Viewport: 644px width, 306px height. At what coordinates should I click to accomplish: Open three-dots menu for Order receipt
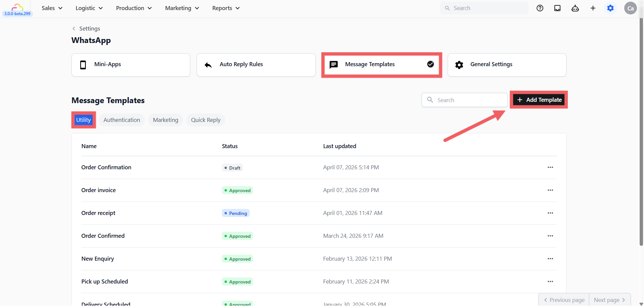550,213
